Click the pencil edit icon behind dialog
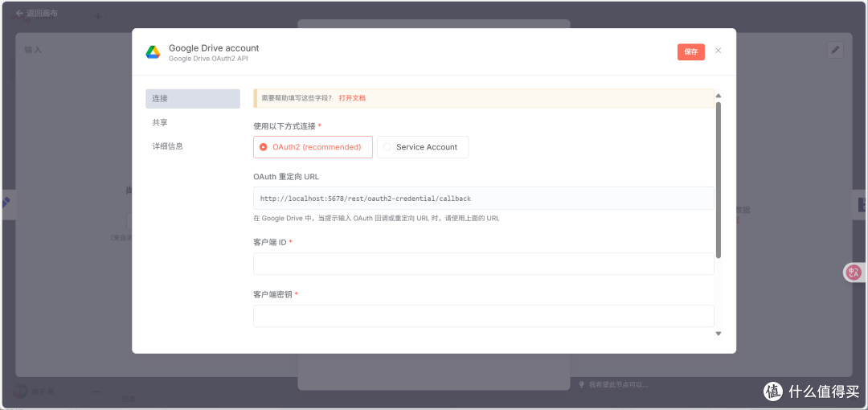The width and height of the screenshot is (868, 410). [x=835, y=50]
